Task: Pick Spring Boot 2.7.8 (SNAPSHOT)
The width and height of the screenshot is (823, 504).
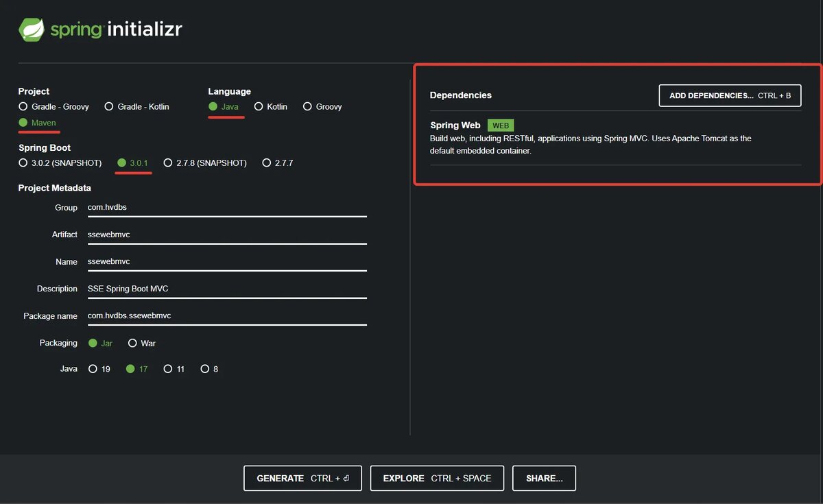Action: point(204,163)
